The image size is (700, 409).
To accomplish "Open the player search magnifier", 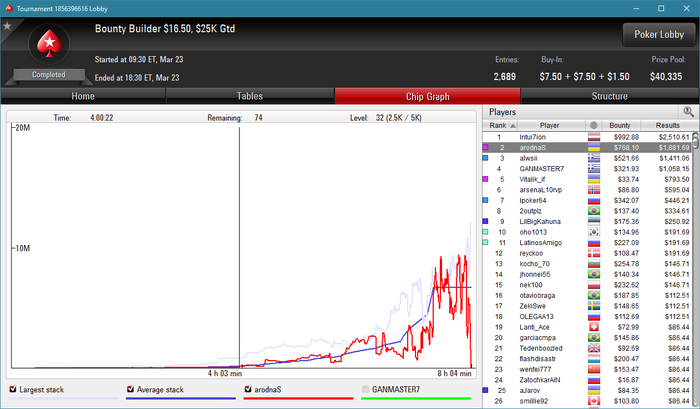I will (x=688, y=112).
